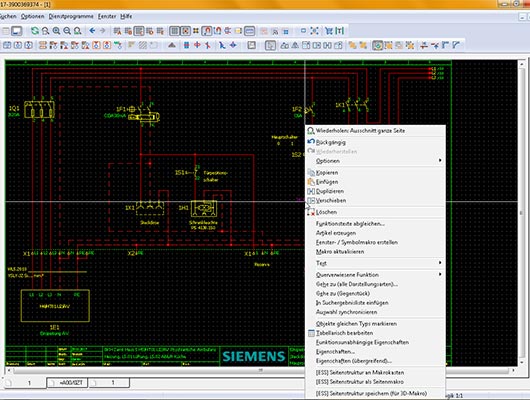Open the Hilfe menu
Image resolution: width=530 pixels, height=400 pixels.
pos(126,16)
